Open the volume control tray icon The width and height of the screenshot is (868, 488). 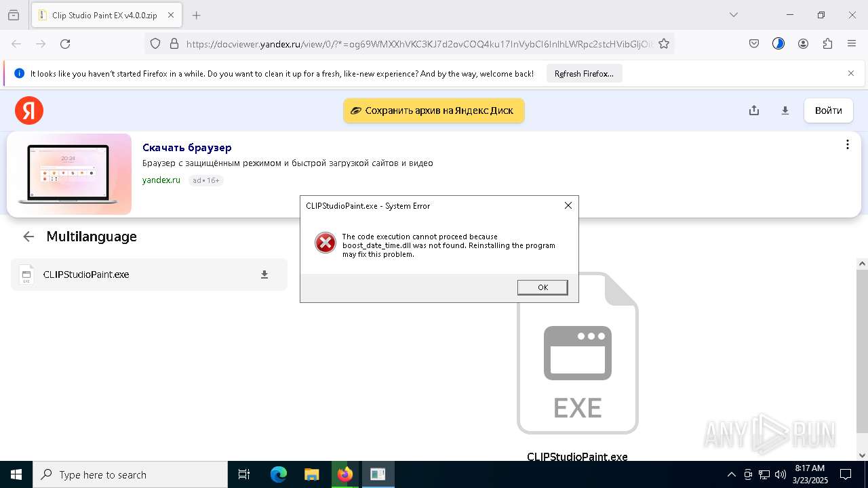pos(781,474)
